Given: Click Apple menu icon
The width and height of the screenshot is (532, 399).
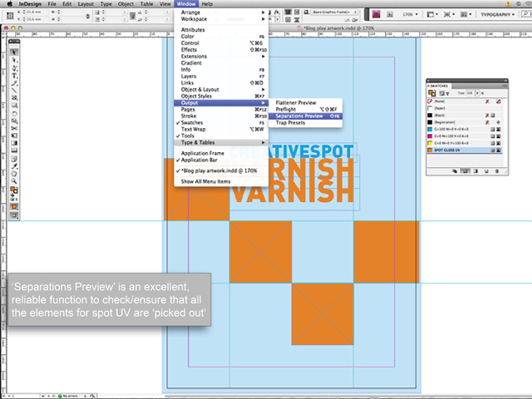Looking at the screenshot, I should pyautogui.click(x=9, y=3).
